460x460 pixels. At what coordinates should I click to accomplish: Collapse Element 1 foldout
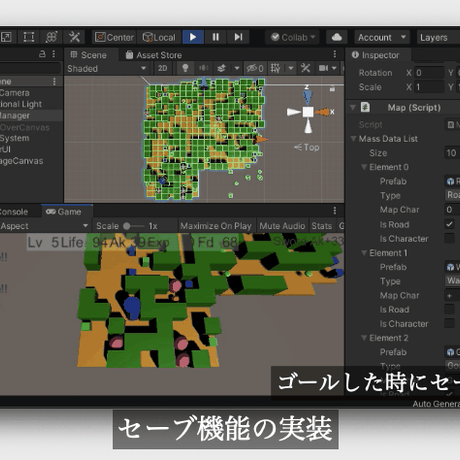click(364, 253)
